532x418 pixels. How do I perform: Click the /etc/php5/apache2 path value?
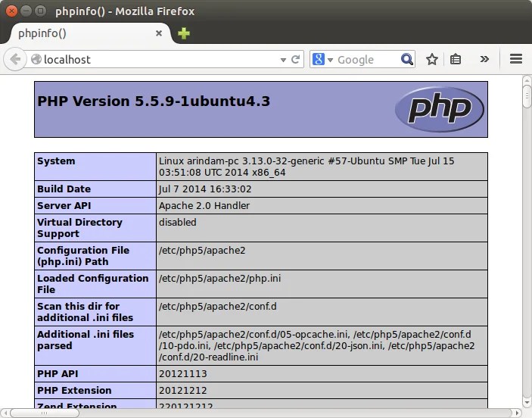point(202,251)
